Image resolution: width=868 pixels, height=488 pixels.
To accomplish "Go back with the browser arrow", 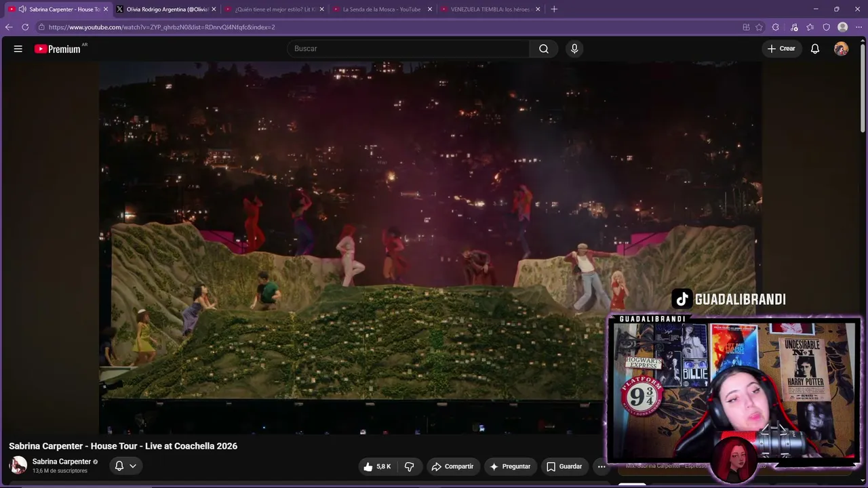I will pyautogui.click(x=9, y=27).
